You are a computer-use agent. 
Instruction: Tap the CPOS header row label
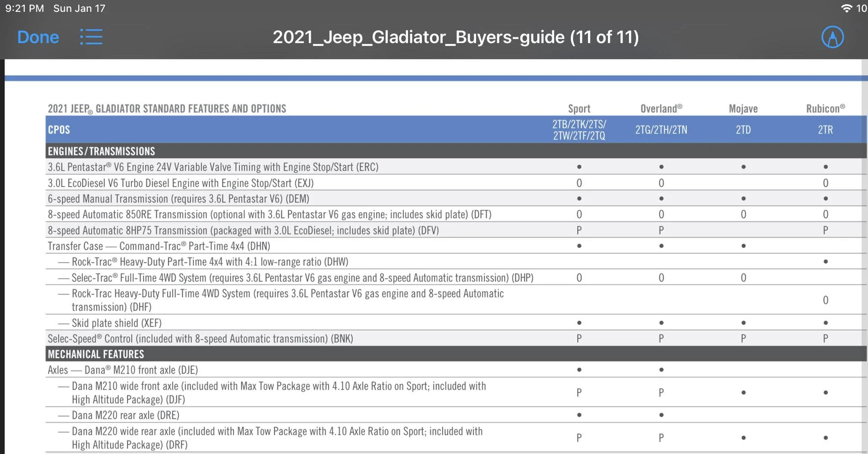59,130
